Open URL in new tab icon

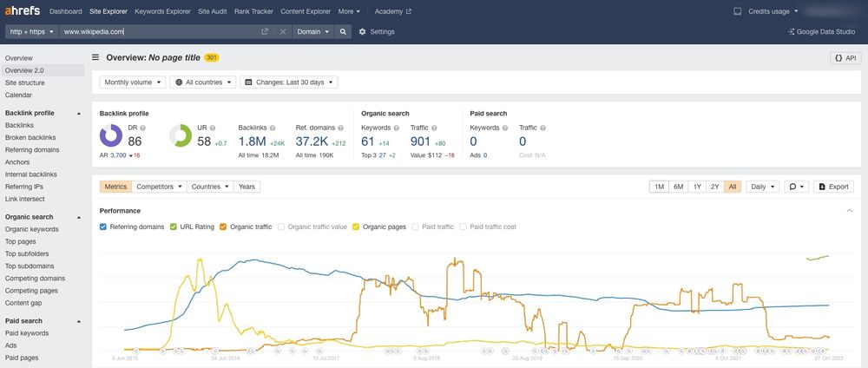tap(265, 31)
